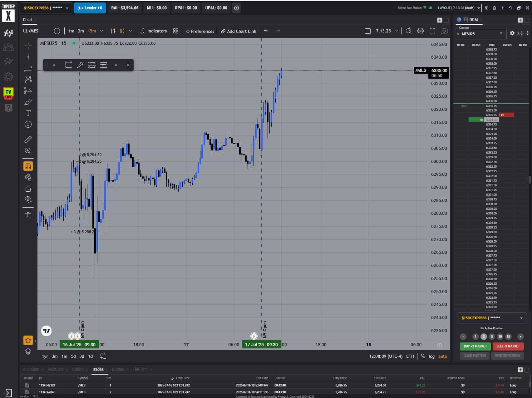Set order quantity to 10 contracts
The height and width of the screenshot is (398, 532).
coord(500,337)
